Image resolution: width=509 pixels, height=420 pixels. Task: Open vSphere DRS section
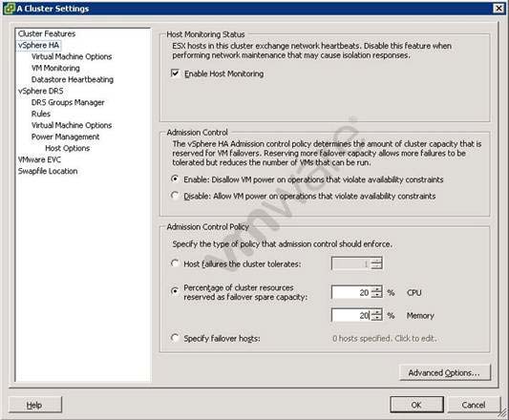coord(40,91)
